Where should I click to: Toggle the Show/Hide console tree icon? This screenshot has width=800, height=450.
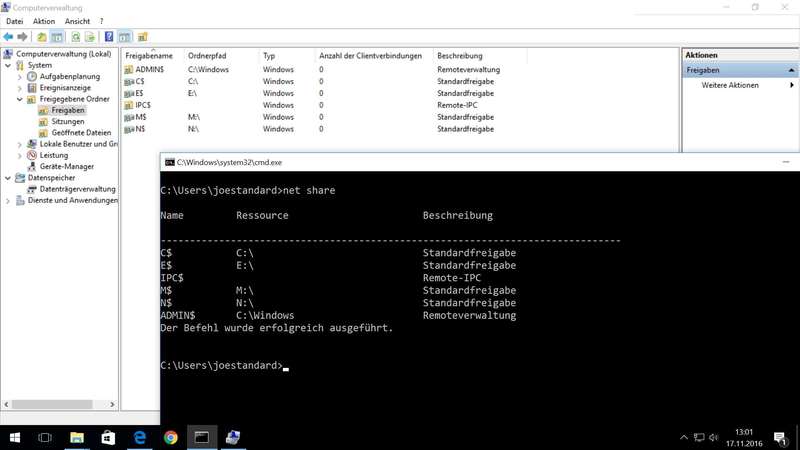click(57, 37)
